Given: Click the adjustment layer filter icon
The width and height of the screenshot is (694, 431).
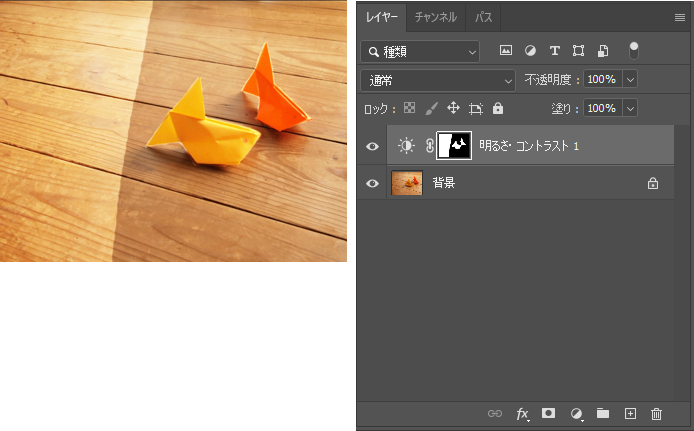Looking at the screenshot, I should (530, 50).
